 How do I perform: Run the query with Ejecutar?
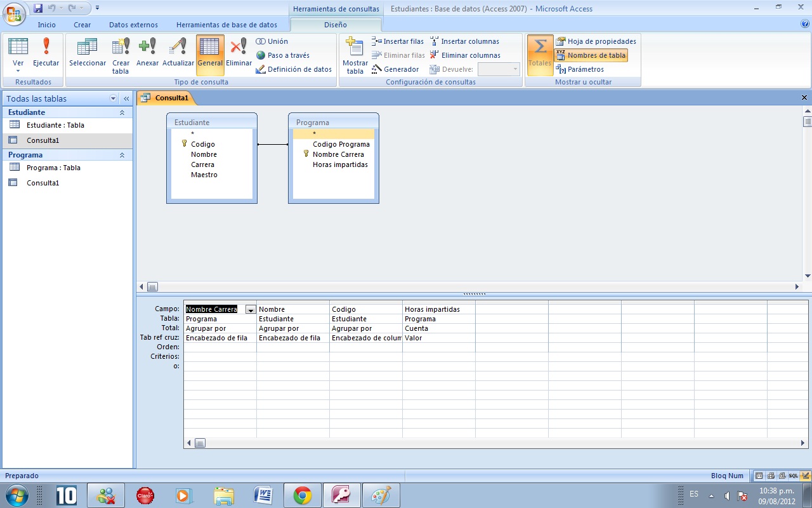click(x=46, y=53)
